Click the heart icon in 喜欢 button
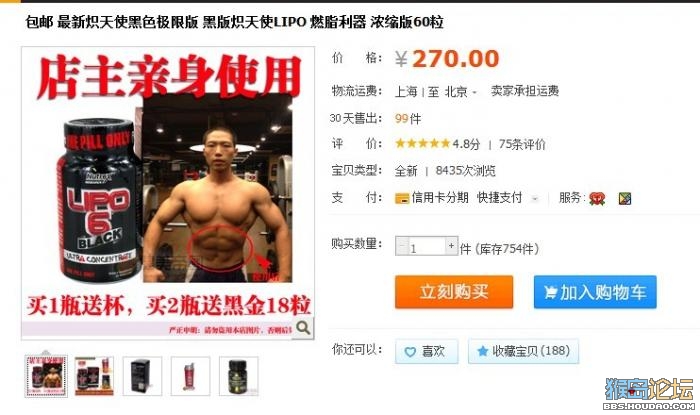700x415 pixels. 410,352
